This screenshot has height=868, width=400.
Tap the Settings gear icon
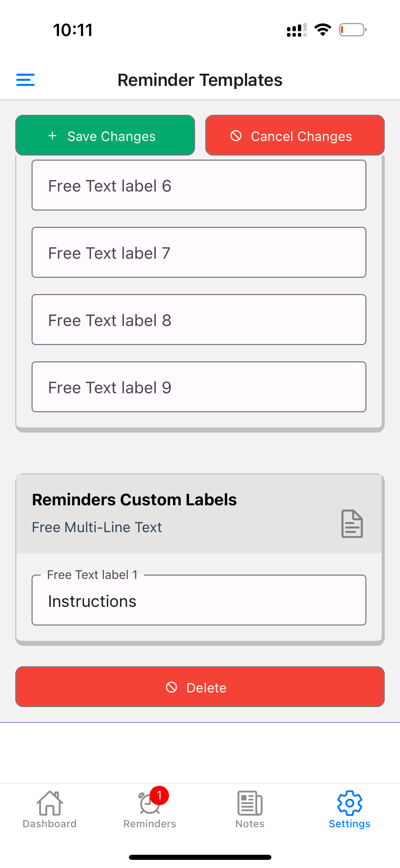point(349,803)
